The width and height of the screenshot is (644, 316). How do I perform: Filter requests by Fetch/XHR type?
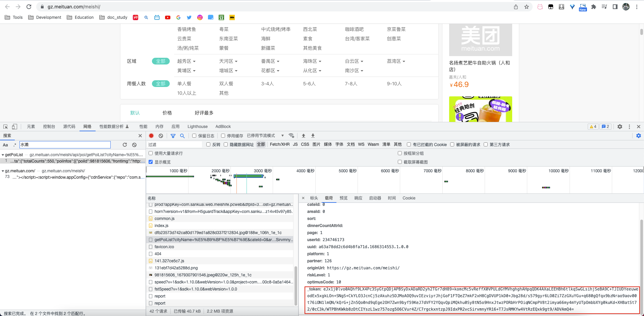[x=280, y=144]
